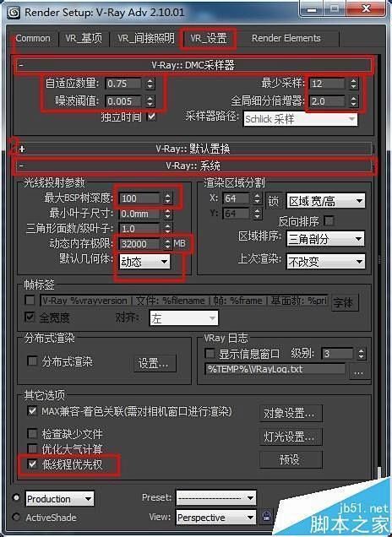Viewport: 392px width, 537px height.
Task: Click the 噪波阈值 value field
Action: pos(123,101)
